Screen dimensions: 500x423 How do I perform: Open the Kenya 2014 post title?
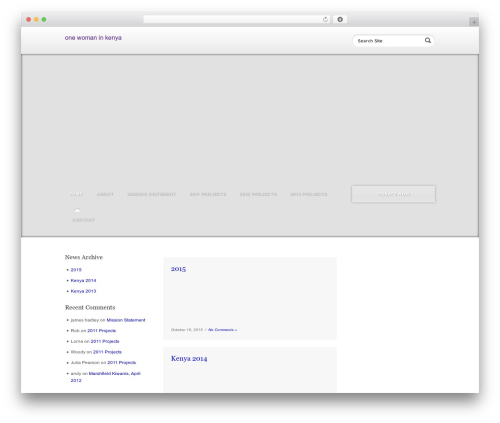click(189, 359)
